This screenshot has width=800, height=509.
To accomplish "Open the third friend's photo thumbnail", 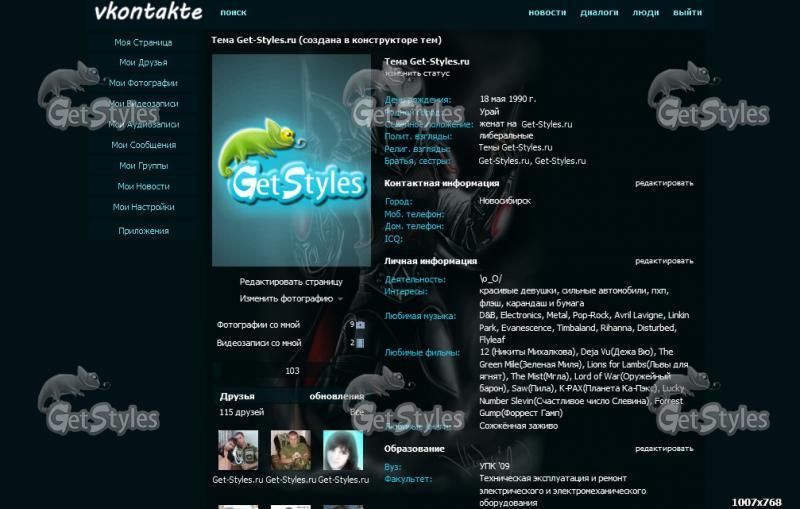I will click(x=343, y=450).
